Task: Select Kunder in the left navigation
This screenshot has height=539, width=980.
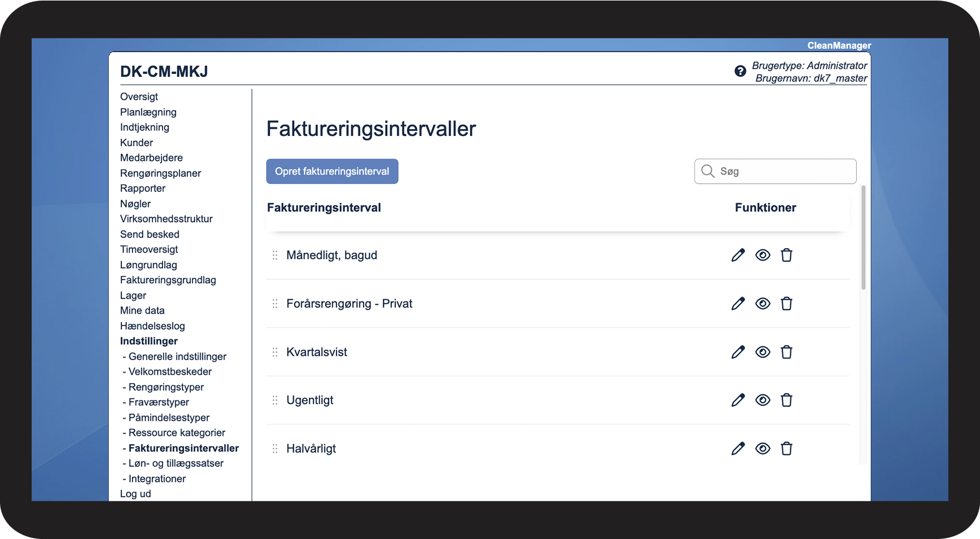Action: pyautogui.click(x=136, y=143)
